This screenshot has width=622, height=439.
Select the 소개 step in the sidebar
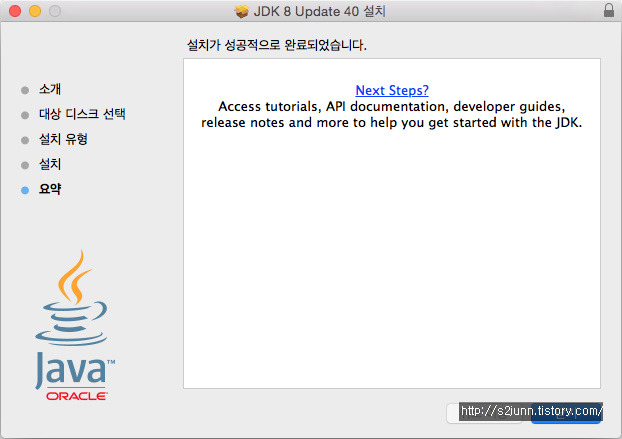pos(50,89)
